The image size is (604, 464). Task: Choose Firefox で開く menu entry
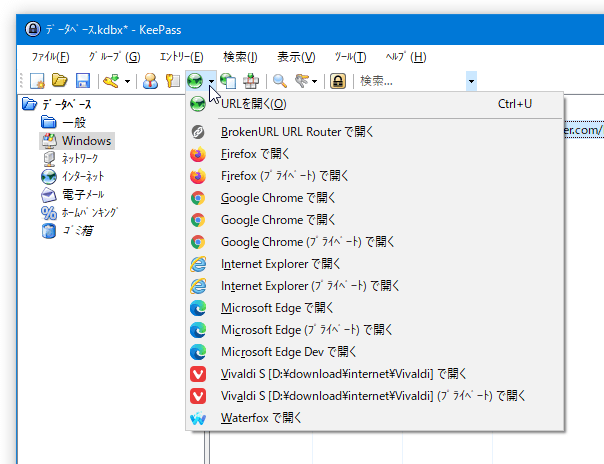pos(374,154)
